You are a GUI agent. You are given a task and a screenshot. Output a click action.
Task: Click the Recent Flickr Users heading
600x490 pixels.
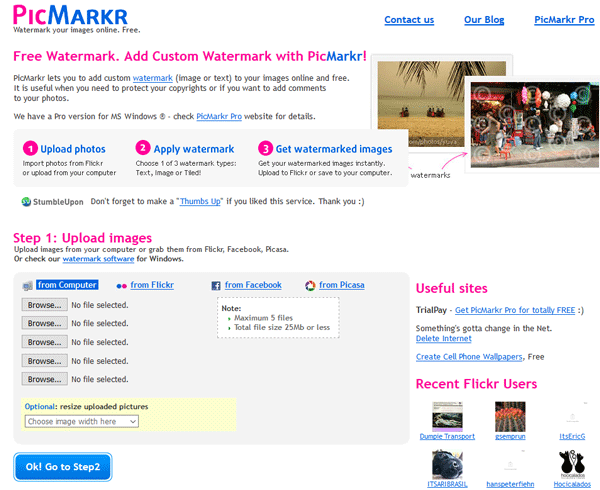pyautogui.click(x=476, y=384)
